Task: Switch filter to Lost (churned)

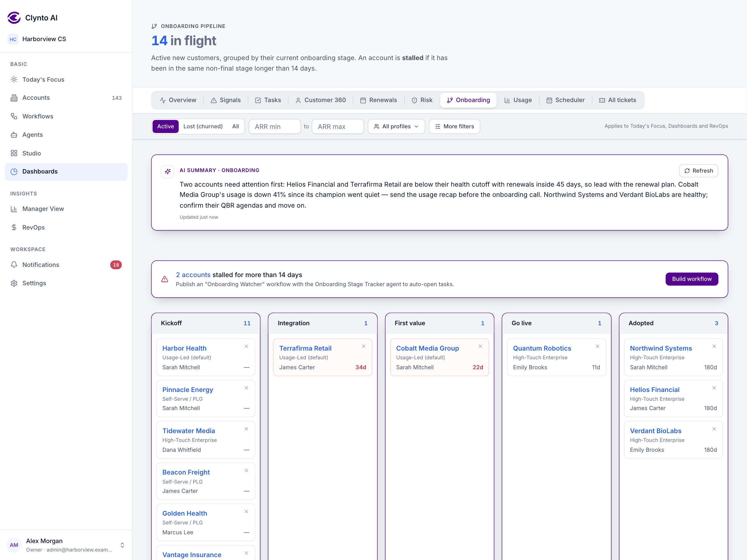Action: (x=203, y=126)
